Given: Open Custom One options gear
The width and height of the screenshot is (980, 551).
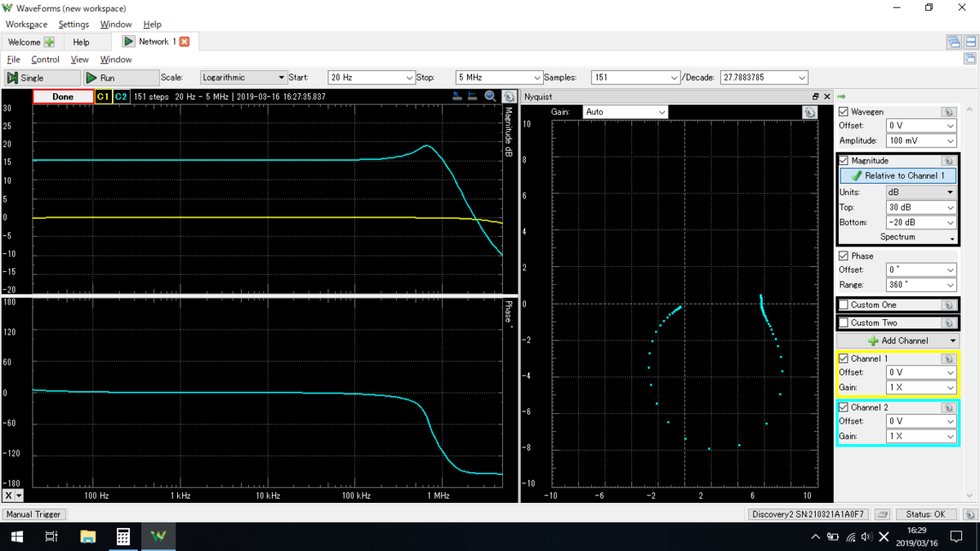Looking at the screenshot, I should [948, 304].
